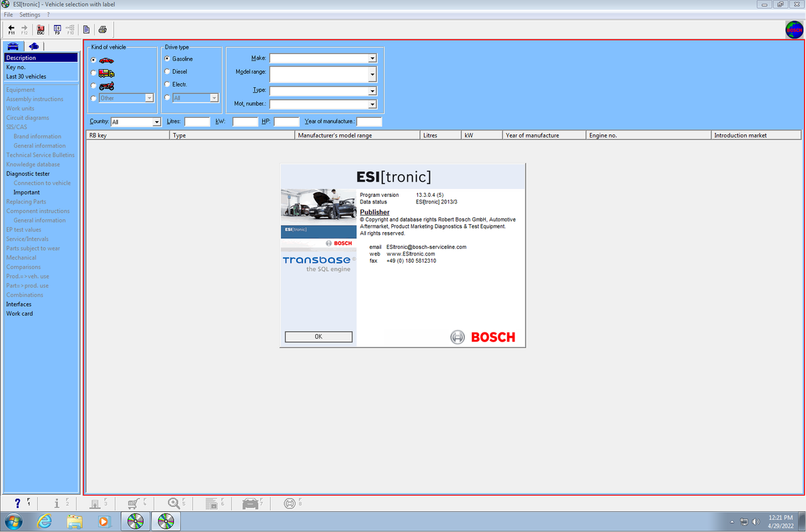806x532 pixels.
Task: Open the Settings menu
Action: (30, 15)
